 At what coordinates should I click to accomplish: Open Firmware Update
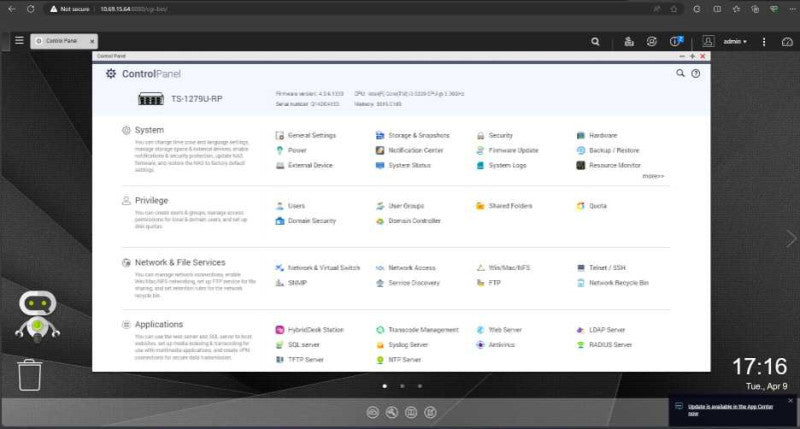[507, 150]
